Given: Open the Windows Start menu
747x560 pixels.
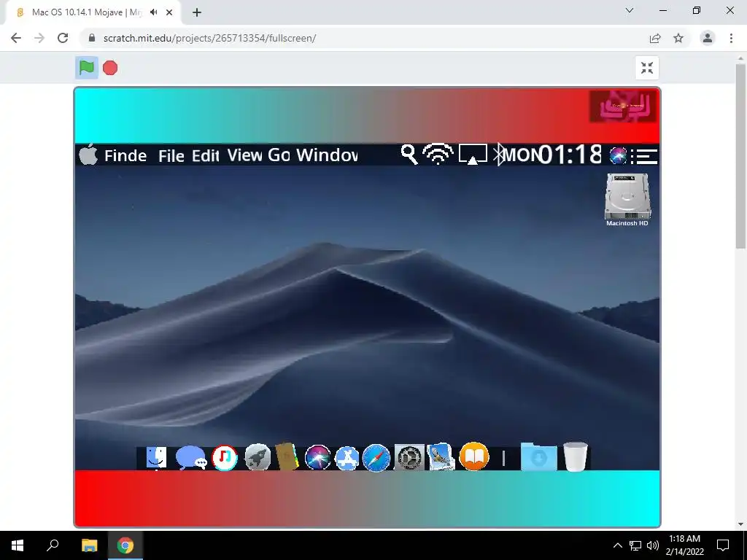Looking at the screenshot, I should [x=18, y=545].
